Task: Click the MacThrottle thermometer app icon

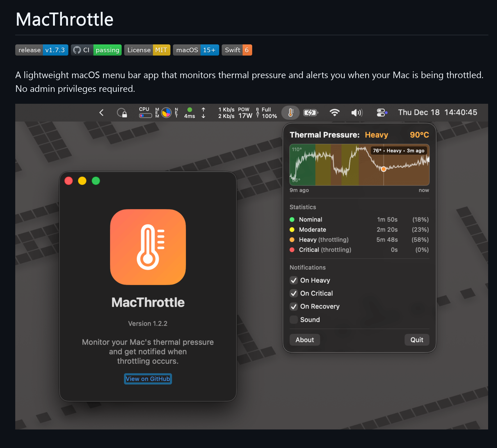Action: coord(148,247)
